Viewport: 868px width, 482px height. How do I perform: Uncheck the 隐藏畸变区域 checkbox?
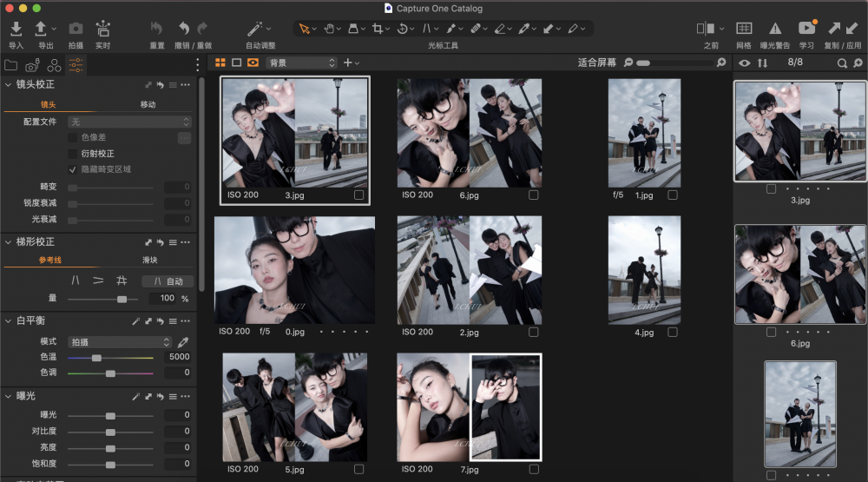coord(73,169)
